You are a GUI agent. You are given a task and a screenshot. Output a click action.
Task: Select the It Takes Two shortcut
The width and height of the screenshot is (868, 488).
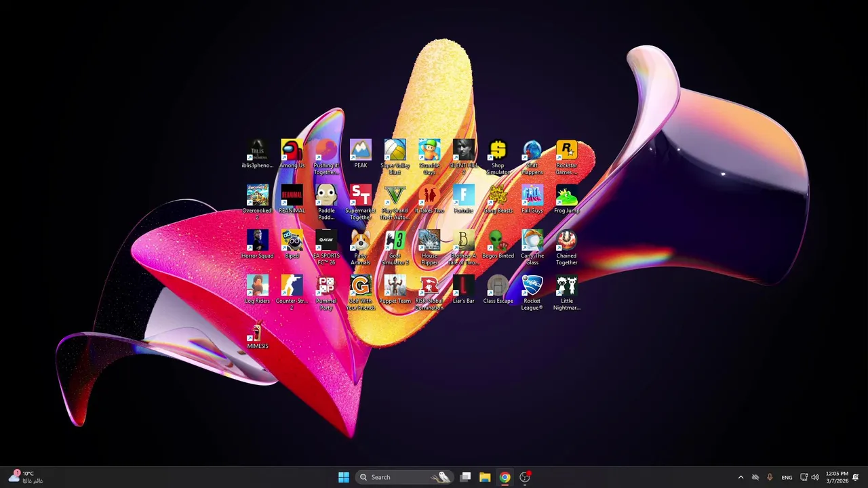(429, 199)
